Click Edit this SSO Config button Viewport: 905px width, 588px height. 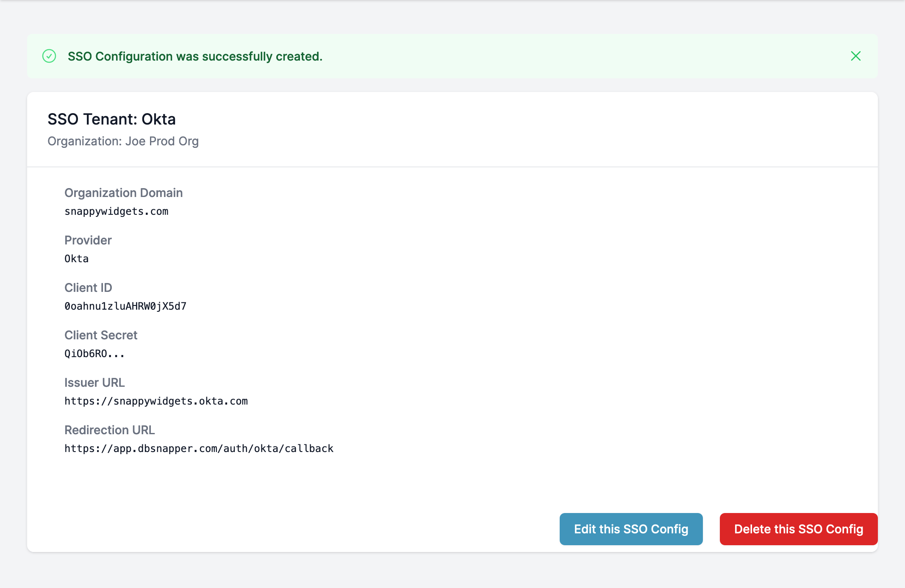631,529
